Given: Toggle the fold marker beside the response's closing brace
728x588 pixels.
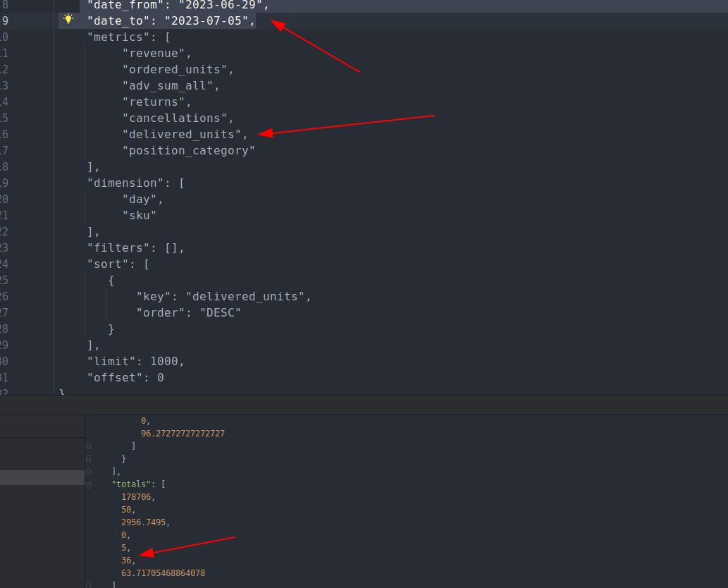Looking at the screenshot, I should [88, 459].
